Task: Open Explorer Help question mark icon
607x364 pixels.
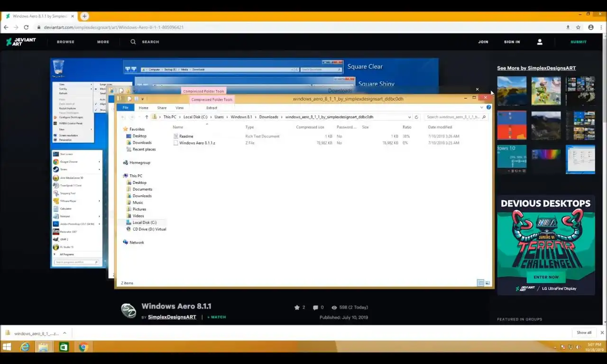Action: click(x=489, y=108)
